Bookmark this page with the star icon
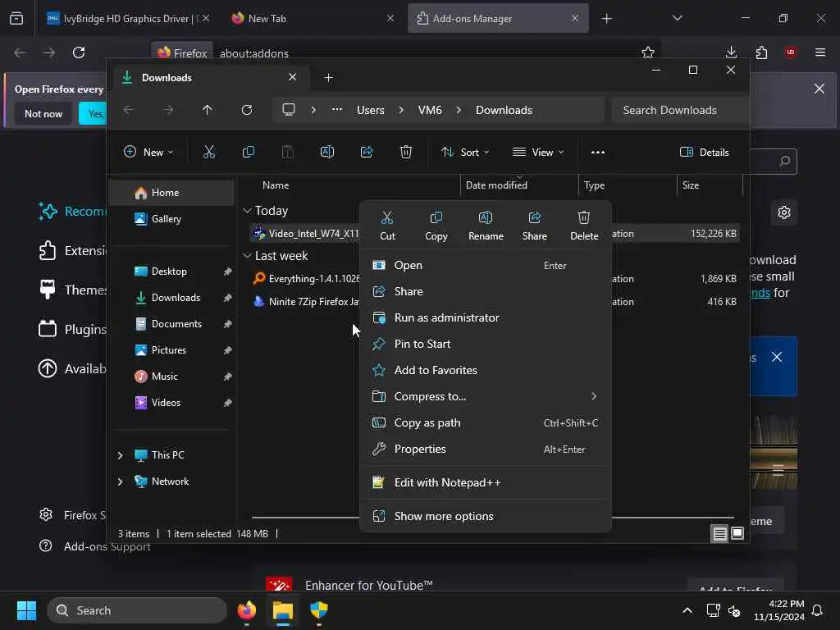Image resolution: width=840 pixels, height=630 pixels. 648,52
